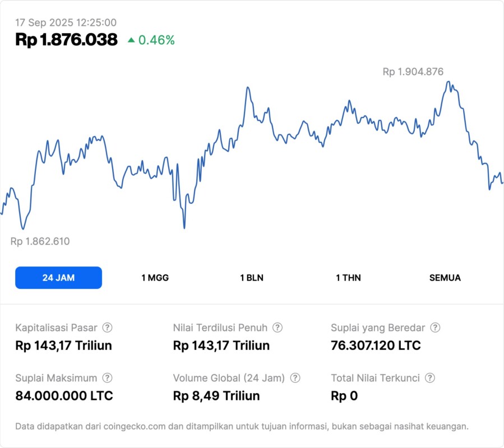Select SEMUA to view all history
Viewport: 504px width, 448px height.
point(445,278)
